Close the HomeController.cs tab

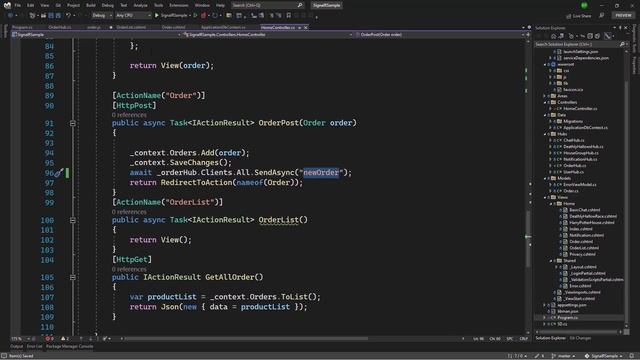point(306,27)
